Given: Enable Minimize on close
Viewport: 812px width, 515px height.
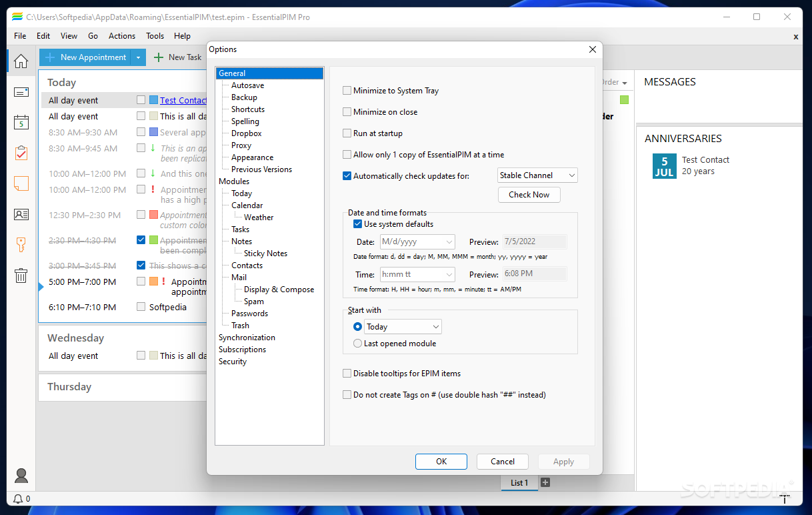Looking at the screenshot, I should click(x=347, y=112).
